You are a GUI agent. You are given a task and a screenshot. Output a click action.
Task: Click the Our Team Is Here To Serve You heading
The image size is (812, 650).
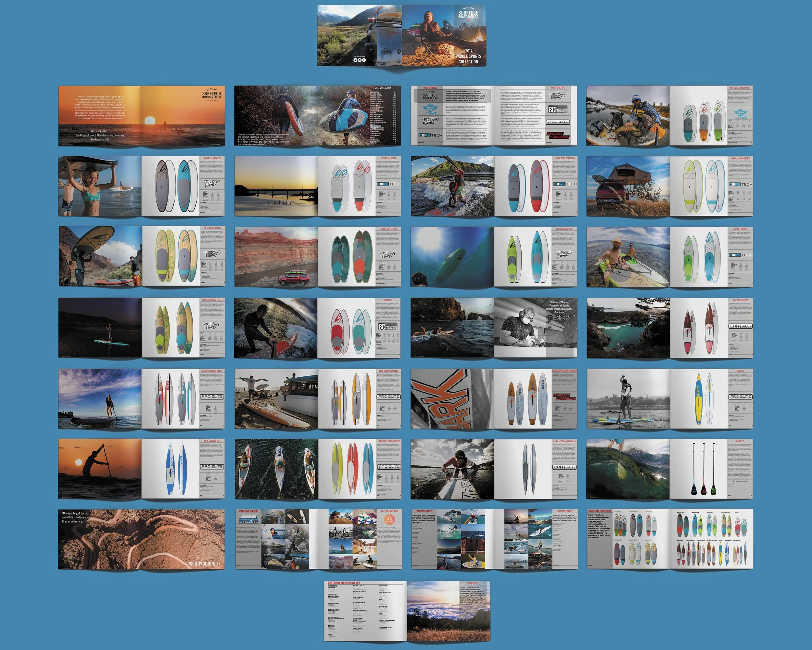click(344, 582)
